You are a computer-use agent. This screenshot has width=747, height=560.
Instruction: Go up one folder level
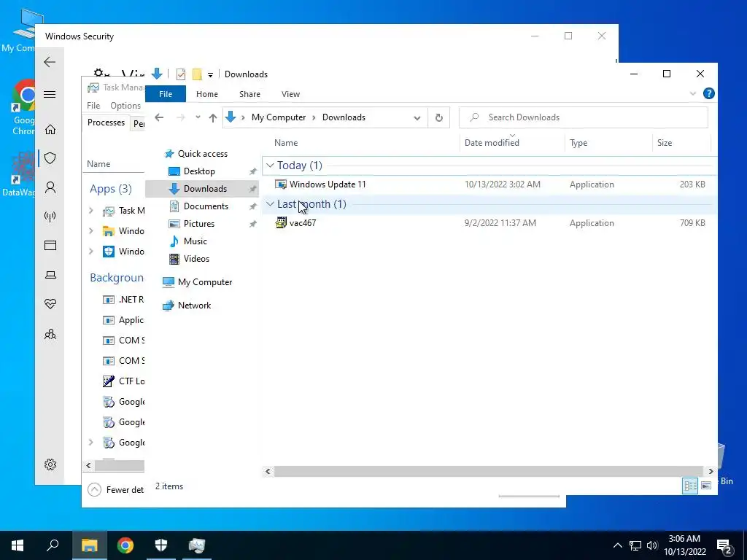click(x=213, y=117)
